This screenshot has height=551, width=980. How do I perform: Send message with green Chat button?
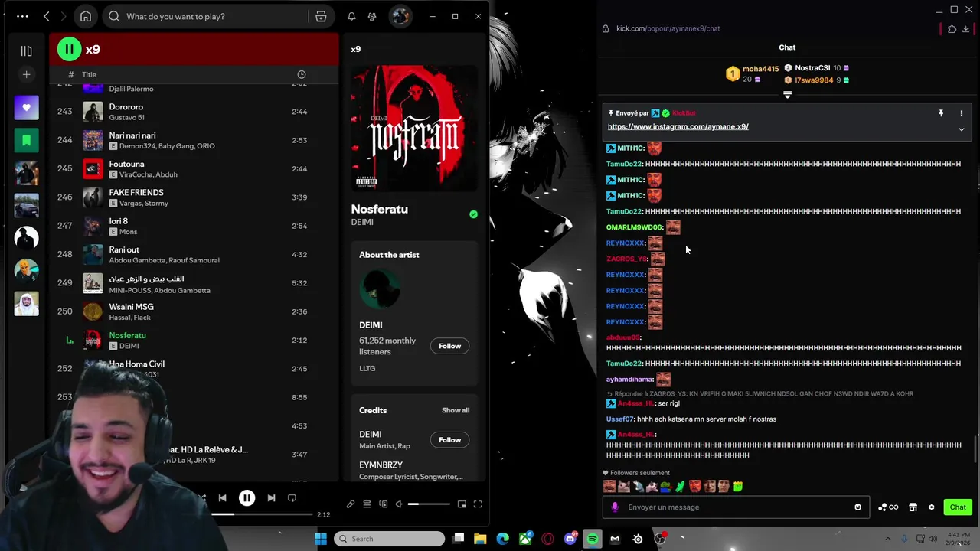[x=958, y=507]
